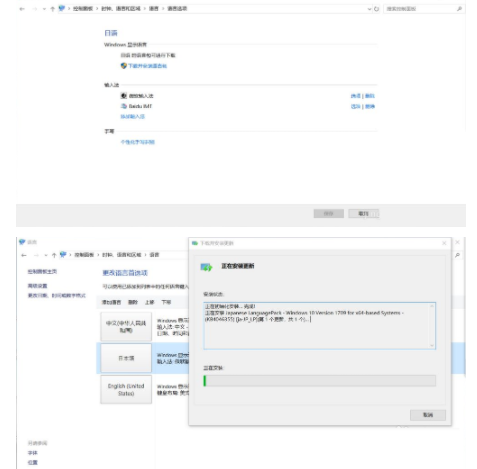
Task: Click refresh icon in Language options address bar
Action: [376, 9]
